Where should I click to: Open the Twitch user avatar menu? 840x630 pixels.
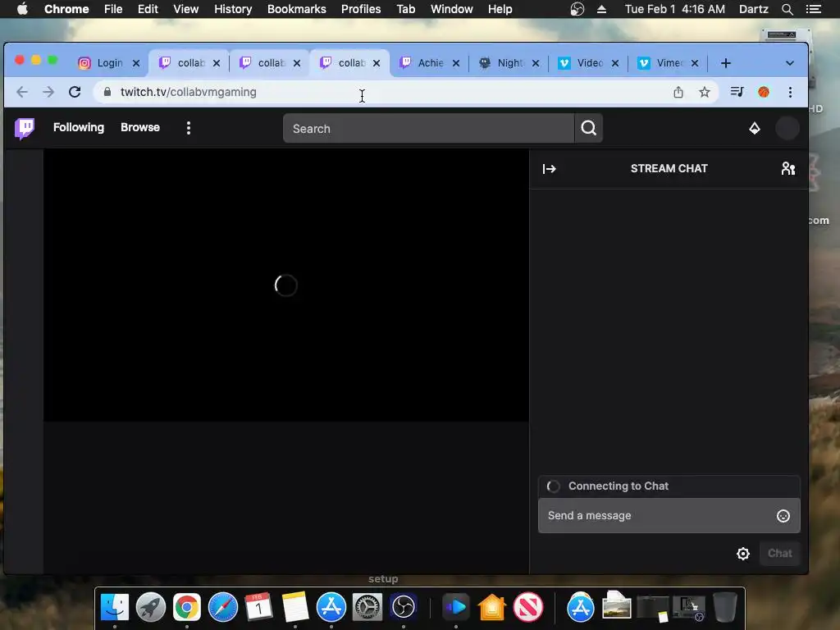click(787, 128)
